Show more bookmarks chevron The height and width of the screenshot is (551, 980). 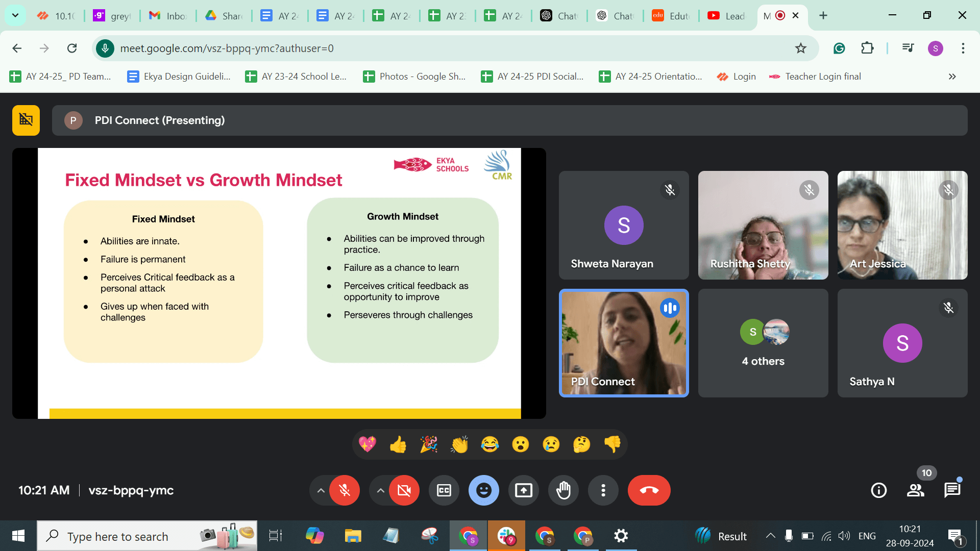click(952, 77)
